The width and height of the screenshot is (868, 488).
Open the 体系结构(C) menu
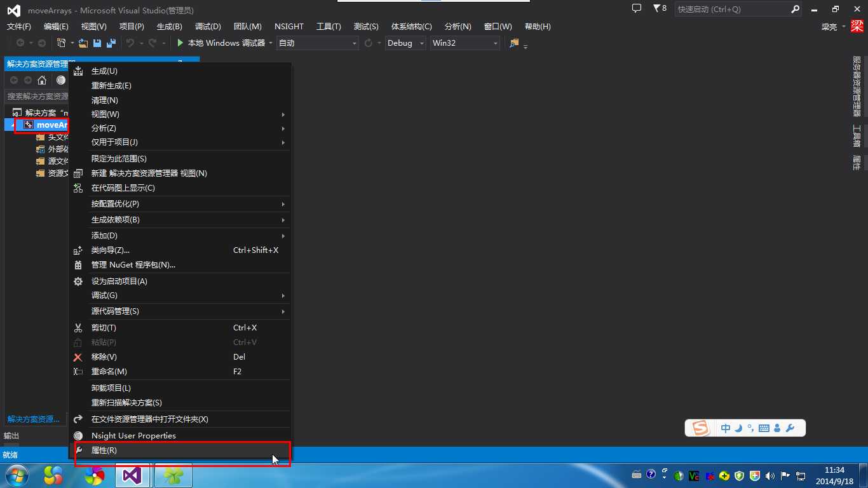coord(411,27)
